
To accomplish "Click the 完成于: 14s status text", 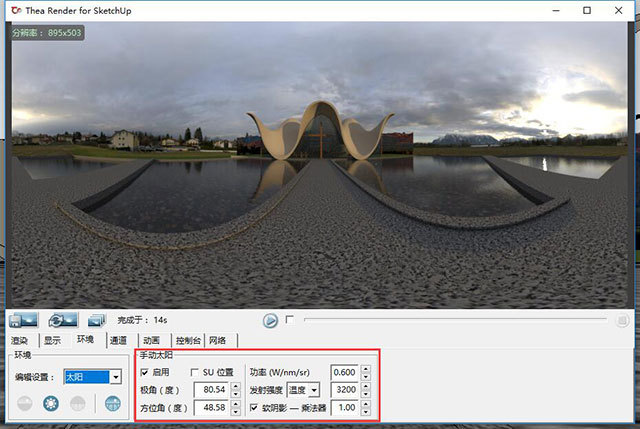I will click(x=142, y=320).
